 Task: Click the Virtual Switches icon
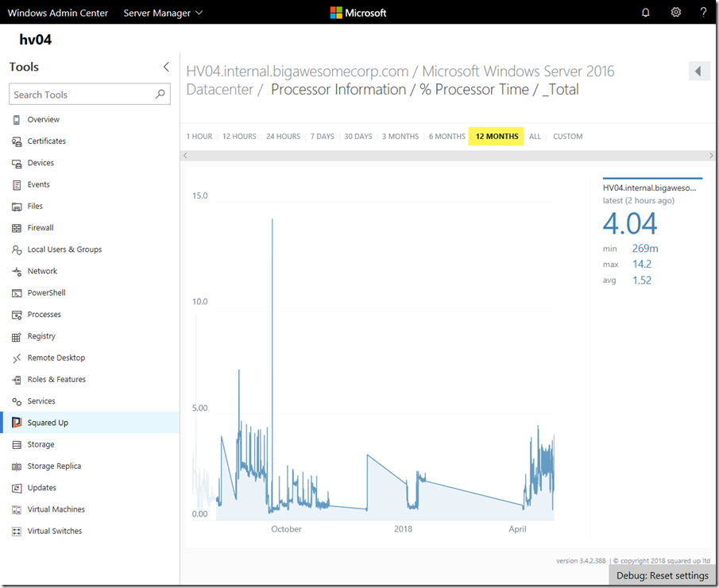coord(17,531)
